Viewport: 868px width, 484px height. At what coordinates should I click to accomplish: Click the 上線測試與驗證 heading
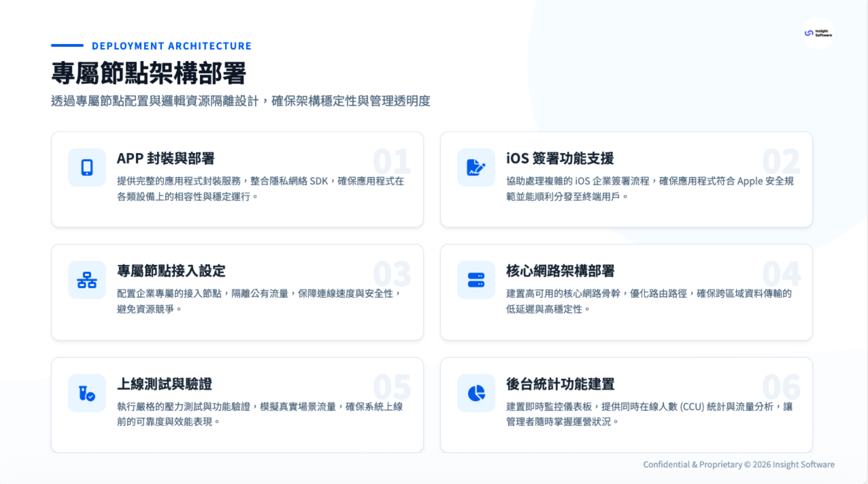tap(164, 384)
